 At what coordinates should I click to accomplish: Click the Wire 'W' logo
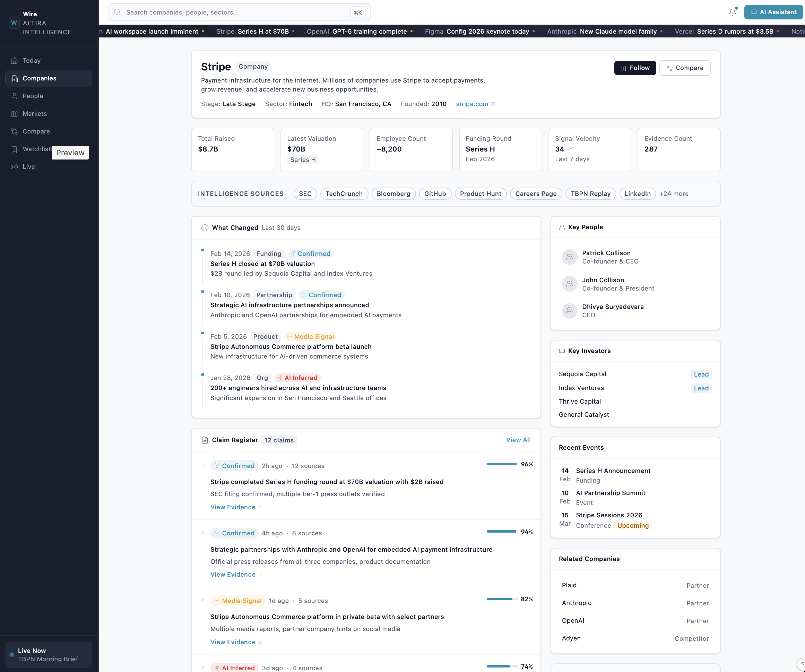pyautogui.click(x=14, y=23)
